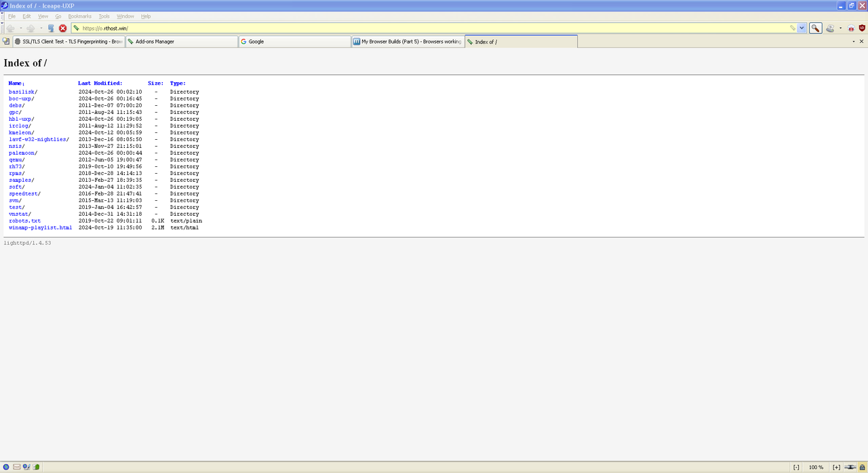
Task: Click the Navigator icon in status bar
Action: (x=6, y=467)
